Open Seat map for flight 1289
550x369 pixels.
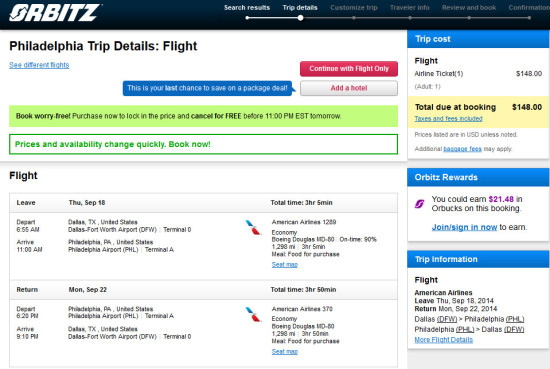pyautogui.click(x=284, y=264)
